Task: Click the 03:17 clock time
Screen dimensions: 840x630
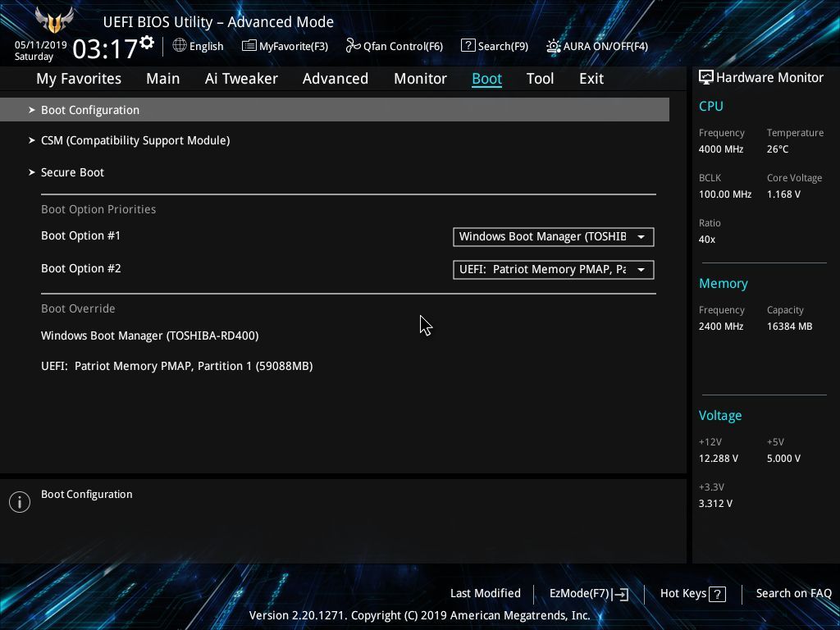Action: tap(105, 49)
